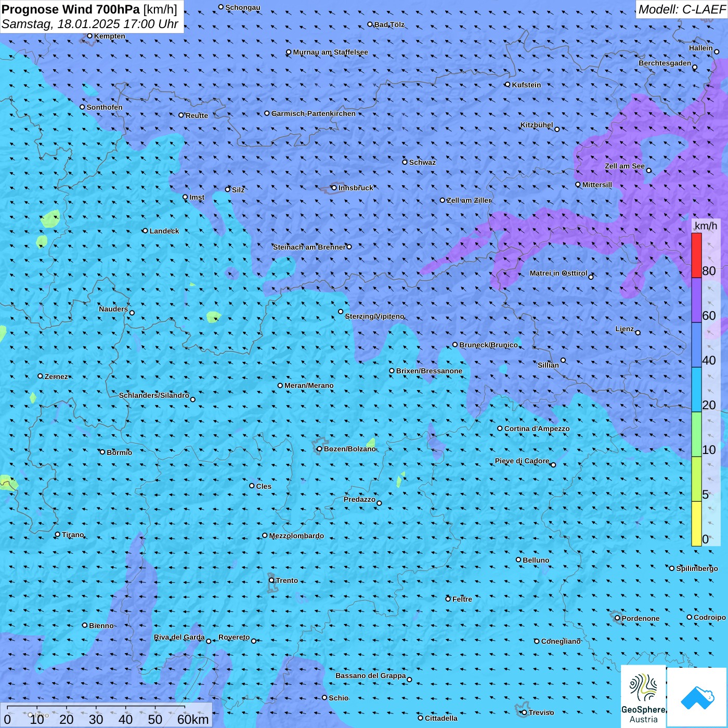This screenshot has height=728, width=728.
Task: Click the yellow 0-5 km/h legend swatch
Action: point(696,524)
